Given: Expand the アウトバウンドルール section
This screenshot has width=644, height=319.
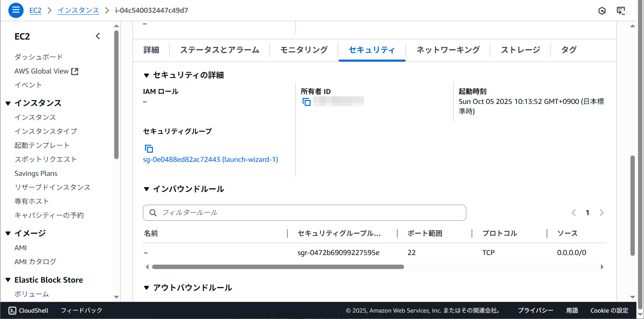Looking at the screenshot, I should [x=147, y=288].
